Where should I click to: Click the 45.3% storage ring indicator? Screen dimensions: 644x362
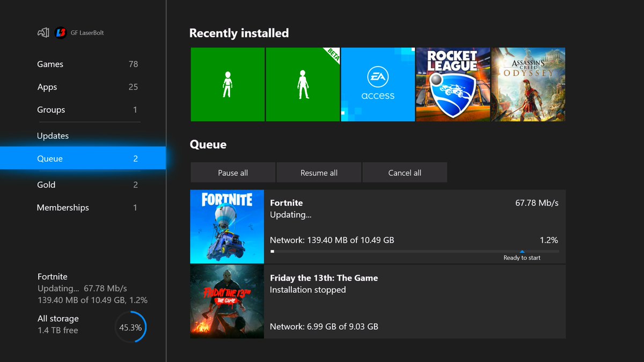(x=130, y=327)
